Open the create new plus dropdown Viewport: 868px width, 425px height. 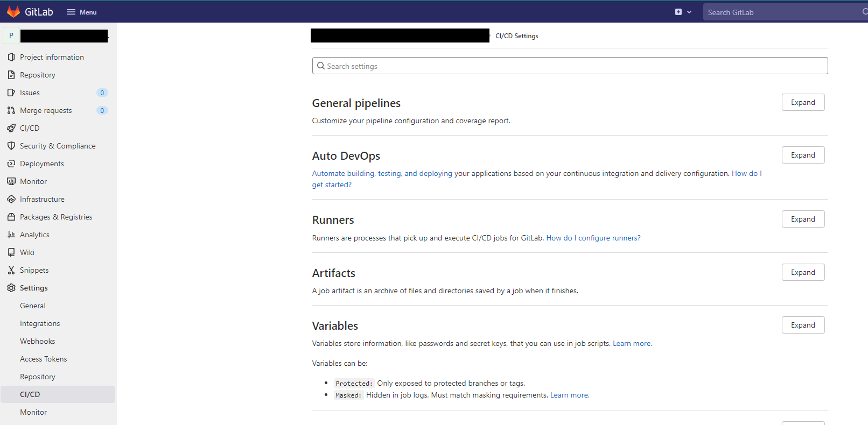(x=683, y=12)
